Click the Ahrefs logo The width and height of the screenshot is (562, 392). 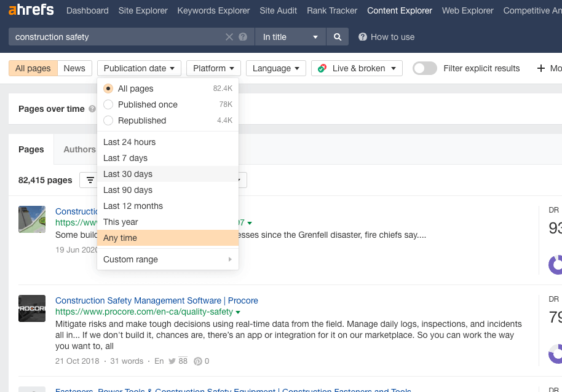click(31, 10)
